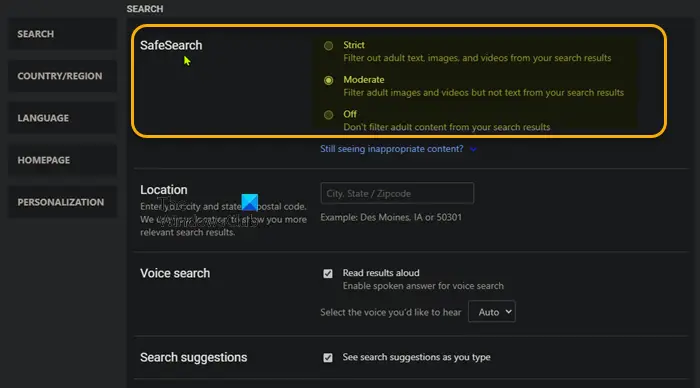Click 'Example: Des Moines, IA or 50301' text
This screenshot has width=700, height=388.
click(391, 217)
